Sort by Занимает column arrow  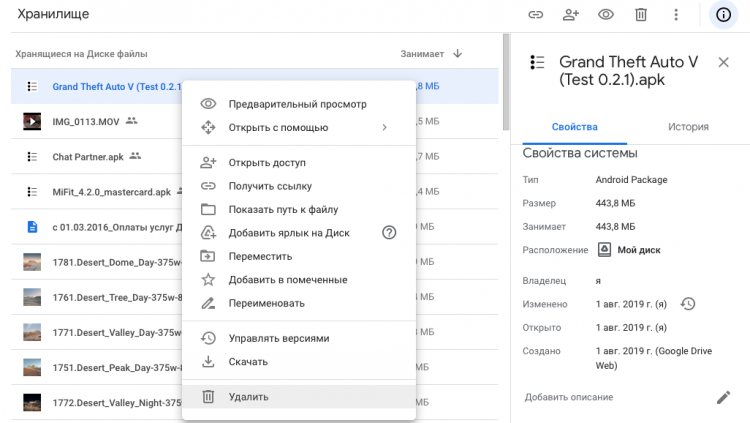tap(458, 54)
